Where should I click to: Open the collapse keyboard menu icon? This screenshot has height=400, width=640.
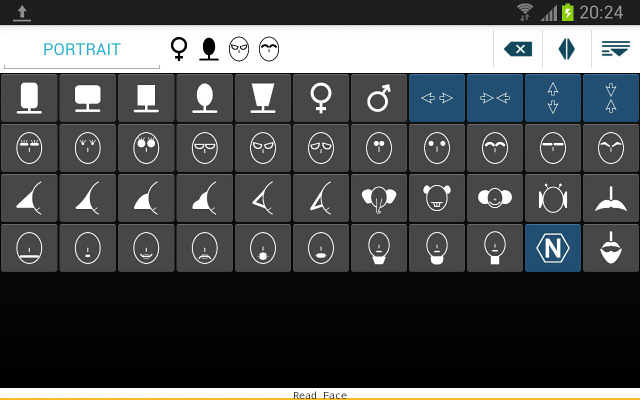[x=616, y=49]
